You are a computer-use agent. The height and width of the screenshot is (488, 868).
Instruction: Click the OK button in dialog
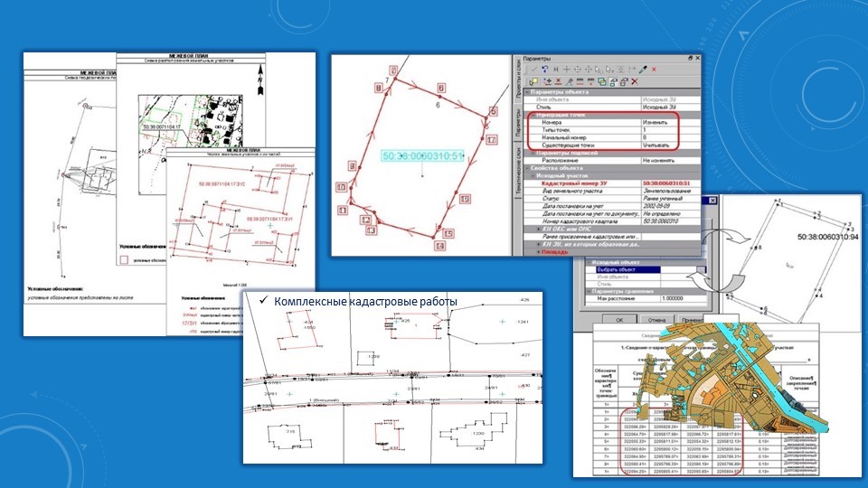click(x=618, y=320)
